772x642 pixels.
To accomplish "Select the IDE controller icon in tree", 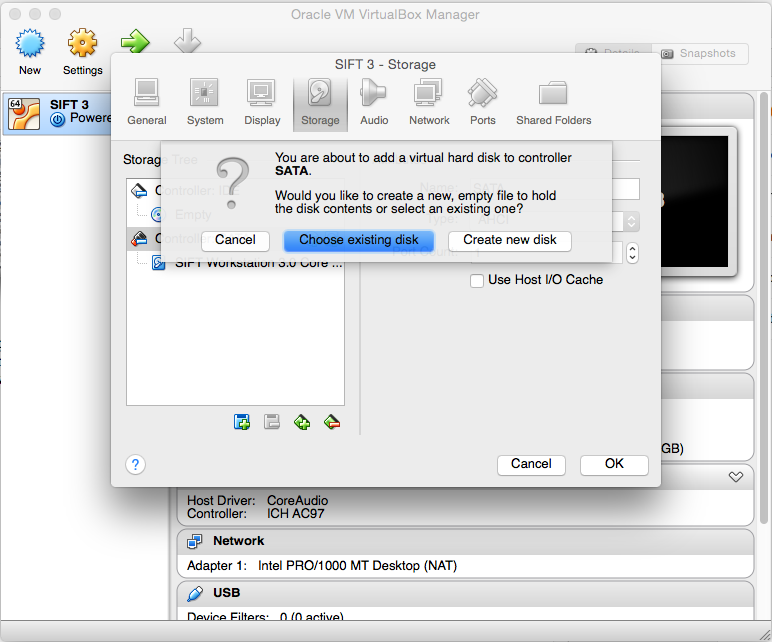I will click(139, 190).
